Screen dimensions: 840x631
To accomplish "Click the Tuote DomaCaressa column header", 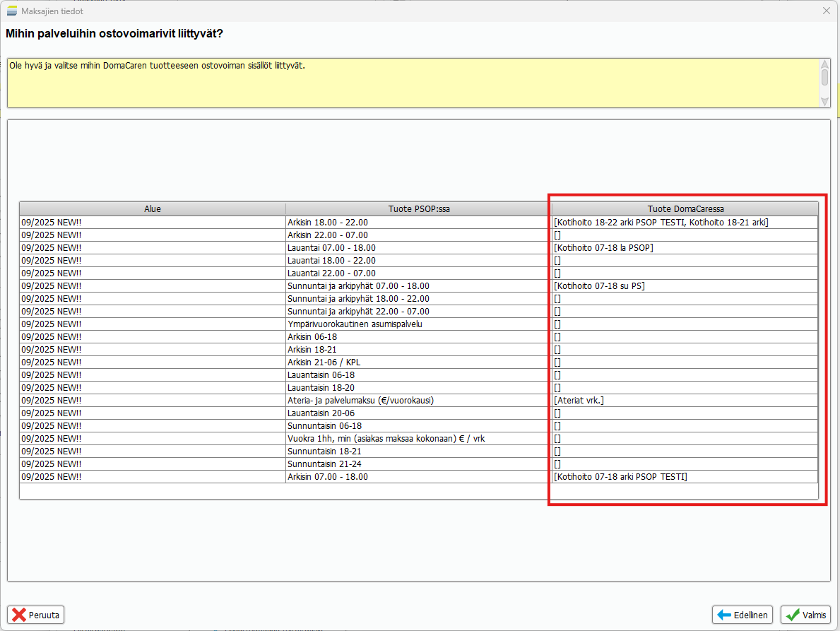I will tap(685, 209).
